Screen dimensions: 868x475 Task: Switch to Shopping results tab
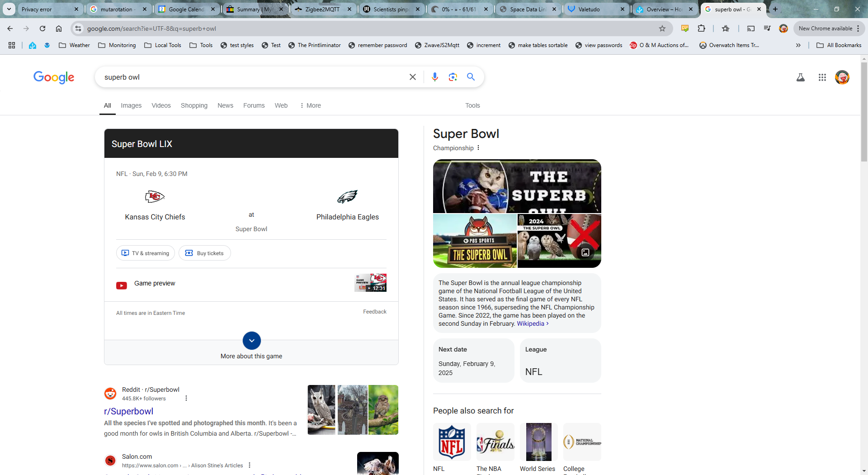(194, 105)
